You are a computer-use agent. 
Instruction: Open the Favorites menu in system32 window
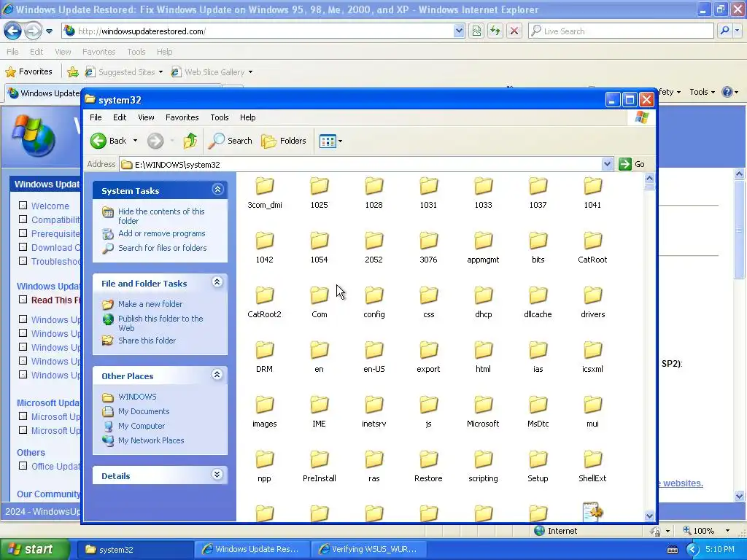(x=182, y=117)
